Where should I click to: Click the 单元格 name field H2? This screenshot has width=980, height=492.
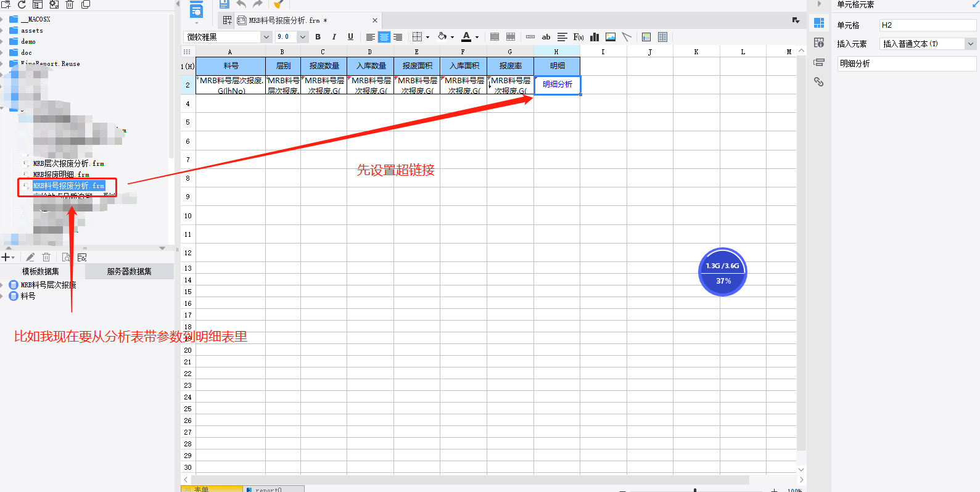point(928,25)
